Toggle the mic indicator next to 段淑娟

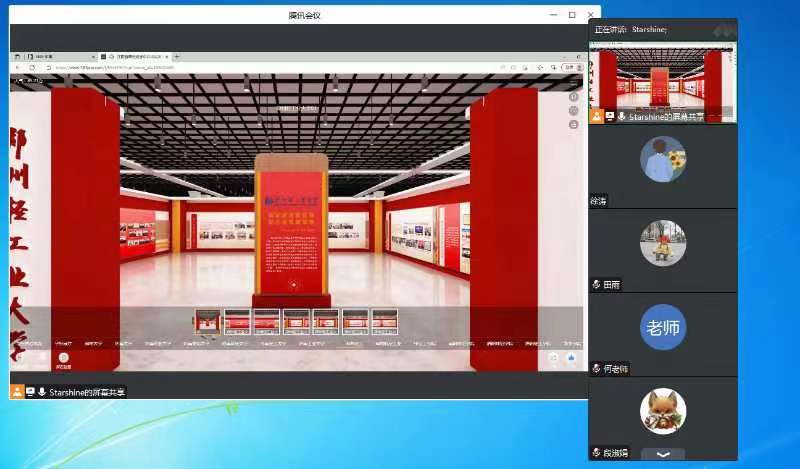click(x=596, y=452)
